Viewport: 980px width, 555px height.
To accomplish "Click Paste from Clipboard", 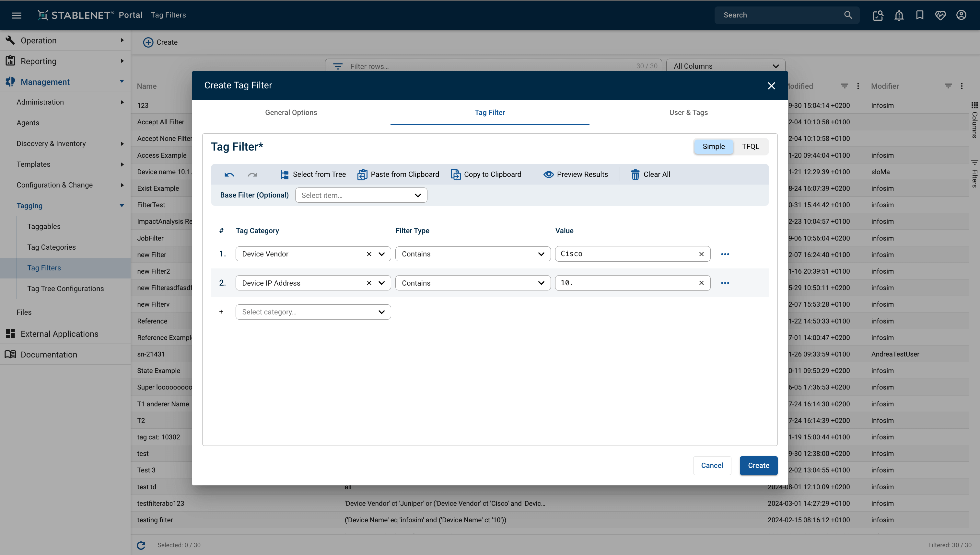I will tap(398, 175).
